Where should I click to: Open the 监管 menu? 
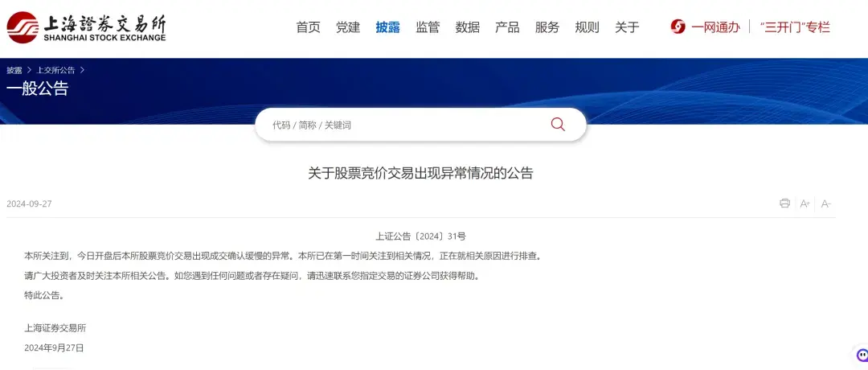pyautogui.click(x=428, y=27)
